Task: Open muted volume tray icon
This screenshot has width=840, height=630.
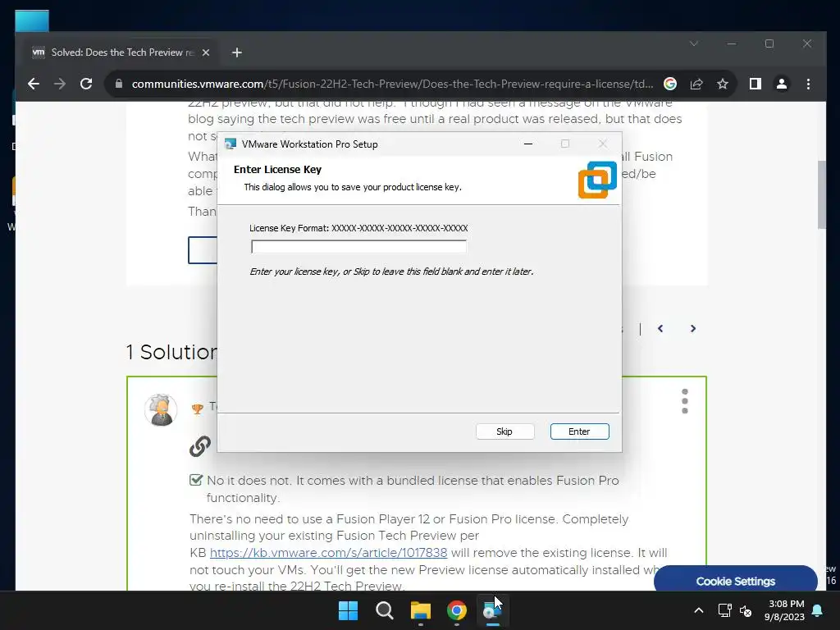Action: click(745, 610)
